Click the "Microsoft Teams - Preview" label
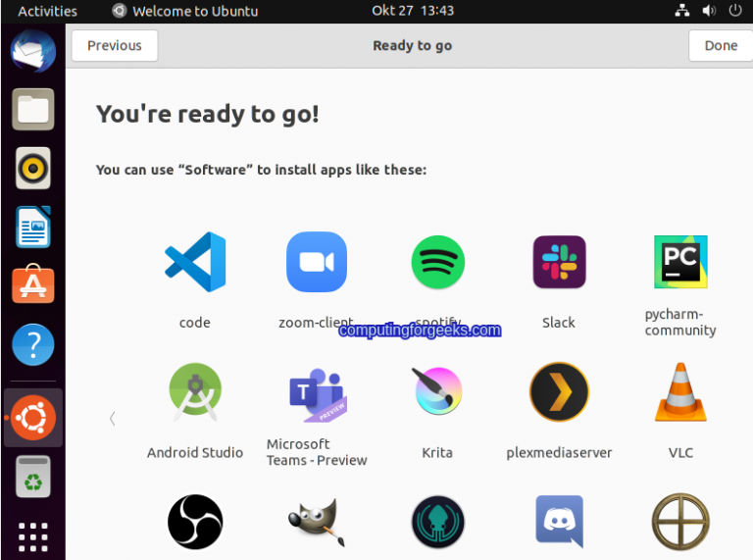Image resolution: width=753 pixels, height=560 pixels. pos(317,452)
